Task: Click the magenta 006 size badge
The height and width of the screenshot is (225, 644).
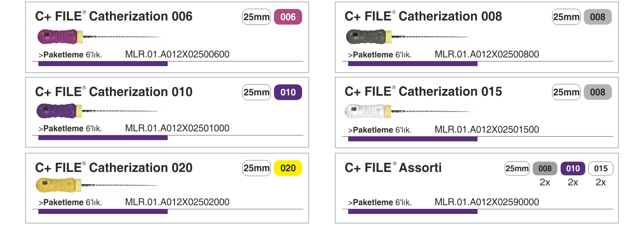Action: coord(288,17)
